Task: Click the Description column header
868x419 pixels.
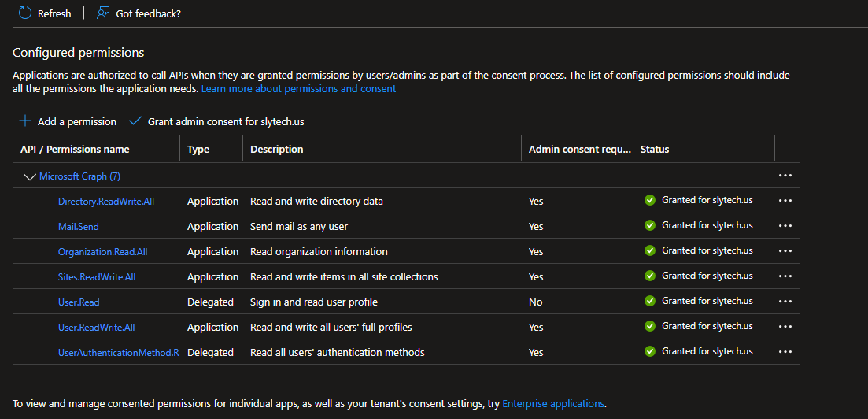Action: click(277, 149)
